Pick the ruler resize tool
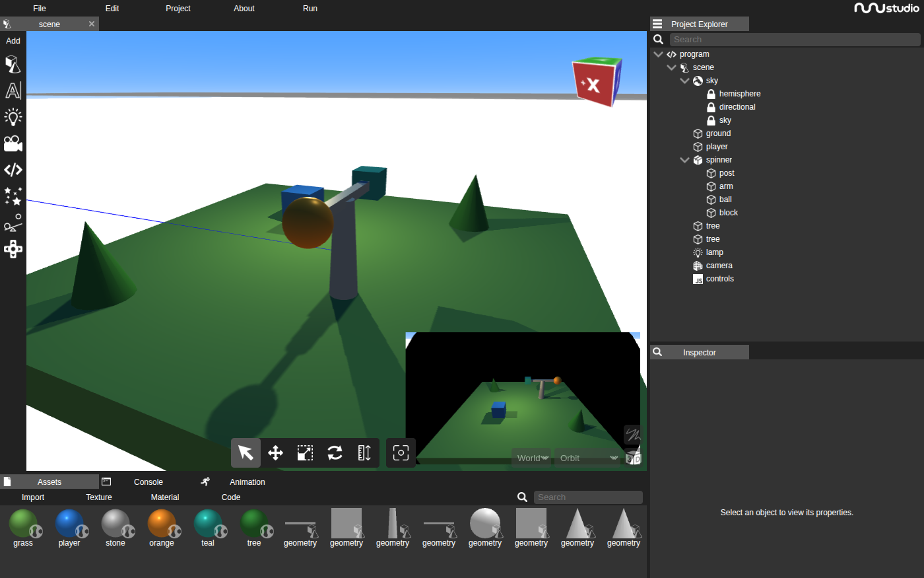This screenshot has height=578, width=924. click(364, 452)
